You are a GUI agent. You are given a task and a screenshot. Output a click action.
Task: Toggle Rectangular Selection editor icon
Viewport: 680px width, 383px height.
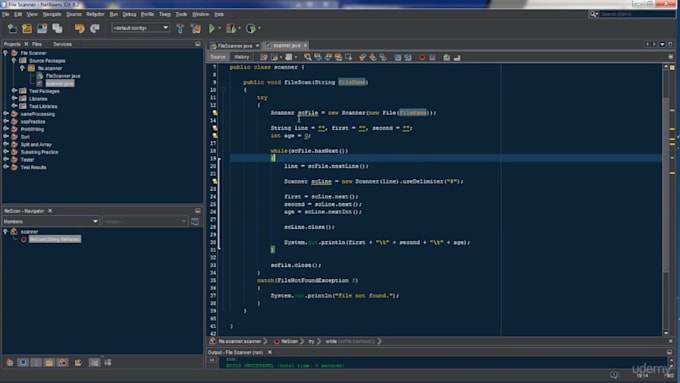point(349,57)
